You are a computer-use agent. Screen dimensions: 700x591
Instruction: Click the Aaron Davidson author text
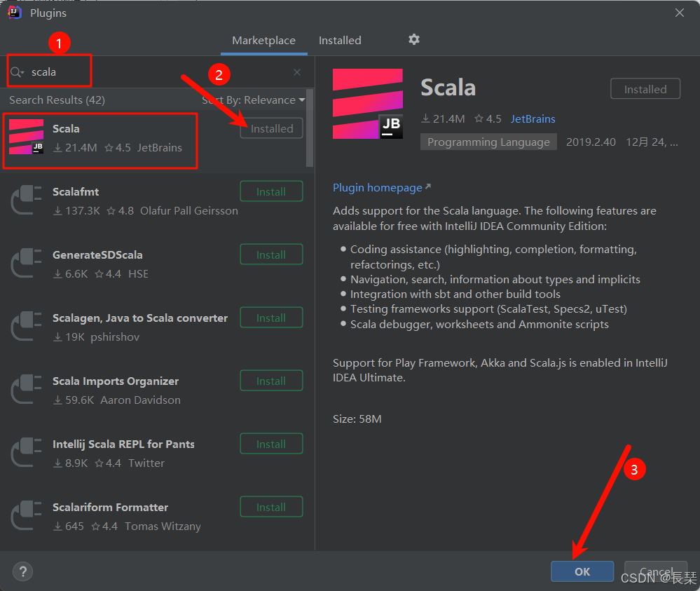point(140,400)
